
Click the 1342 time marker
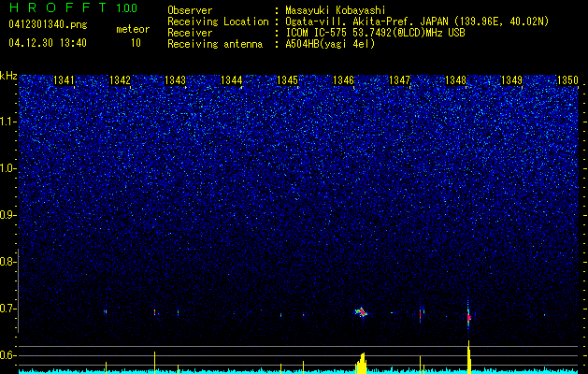120,80
